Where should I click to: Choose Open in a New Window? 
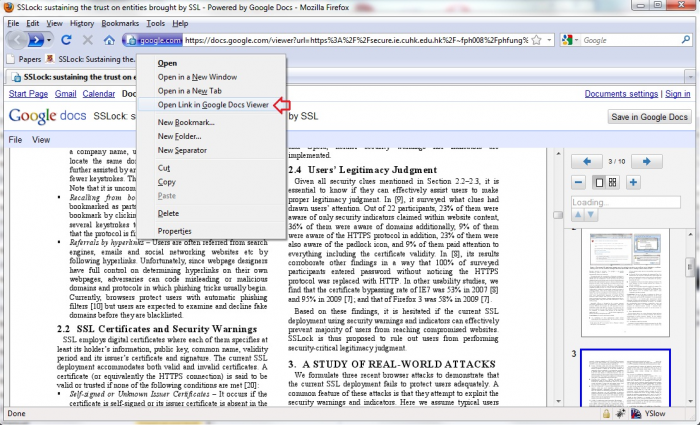tap(211, 77)
